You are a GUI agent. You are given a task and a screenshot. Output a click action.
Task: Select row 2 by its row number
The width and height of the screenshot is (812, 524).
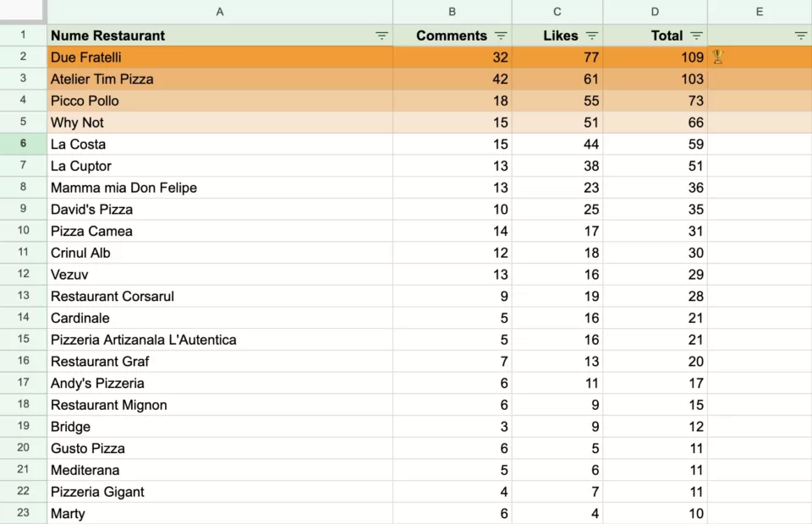point(23,57)
